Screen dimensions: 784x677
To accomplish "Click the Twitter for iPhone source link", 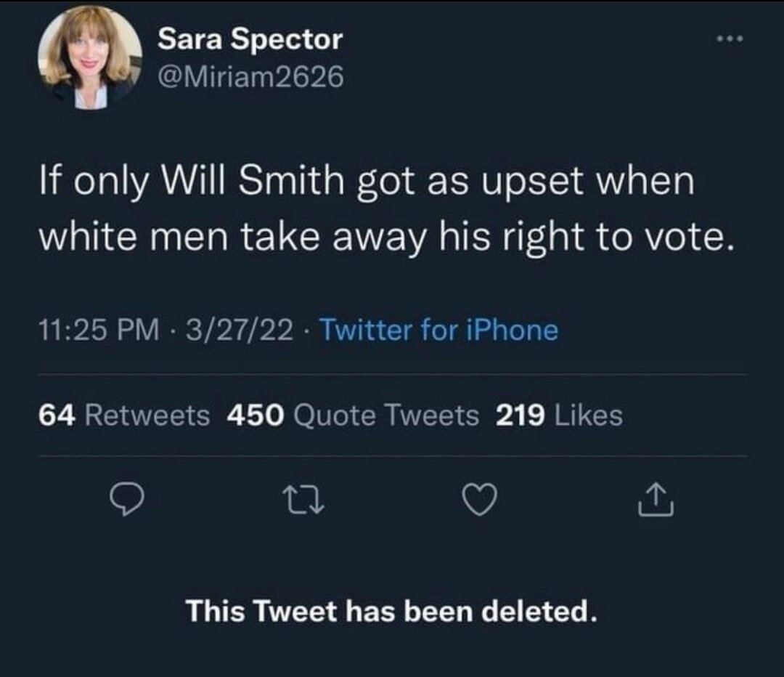I will pos(439,331).
